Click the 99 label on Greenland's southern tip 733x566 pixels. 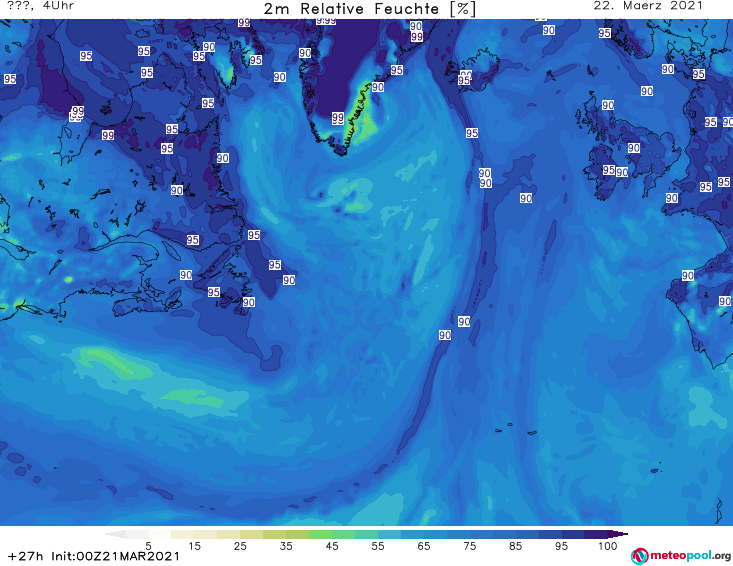[338, 118]
